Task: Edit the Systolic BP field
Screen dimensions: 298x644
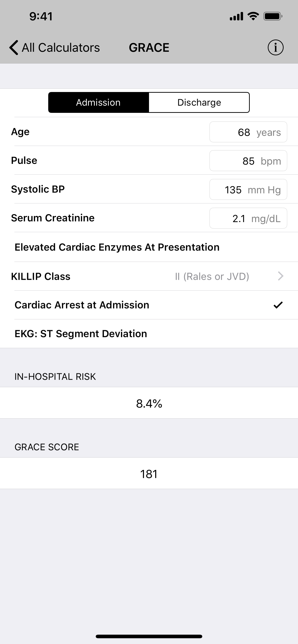Action: click(248, 190)
